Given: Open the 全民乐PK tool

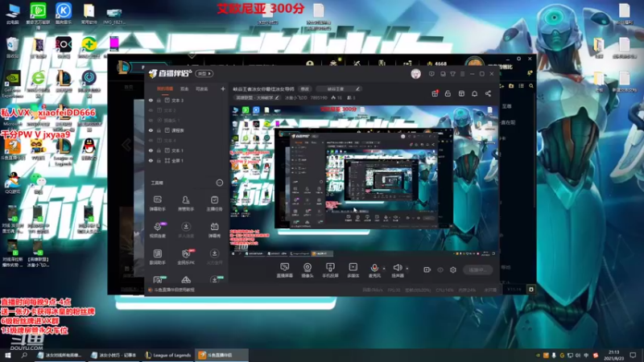Looking at the screenshot, I should [x=186, y=257].
